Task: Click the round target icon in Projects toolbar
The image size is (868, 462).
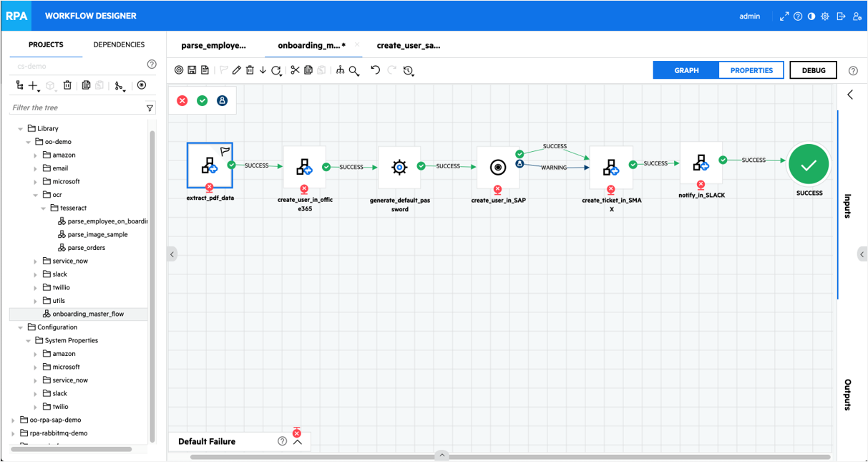Action: pyautogui.click(x=142, y=85)
